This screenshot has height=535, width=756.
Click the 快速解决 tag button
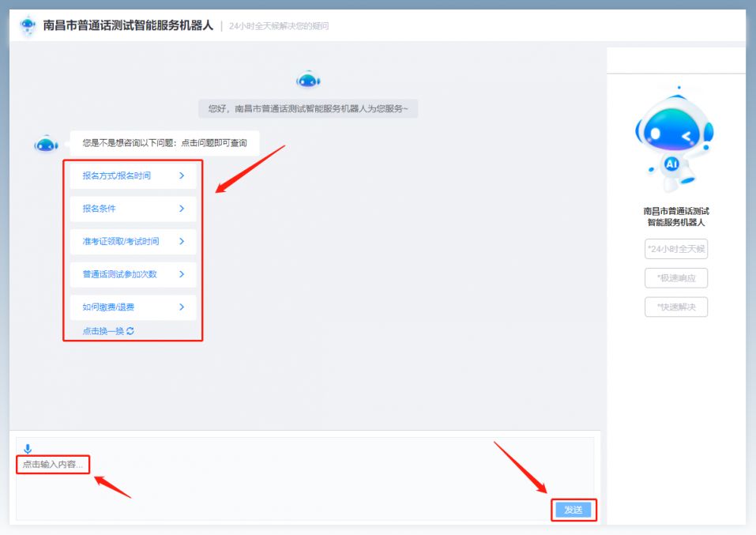coord(676,307)
